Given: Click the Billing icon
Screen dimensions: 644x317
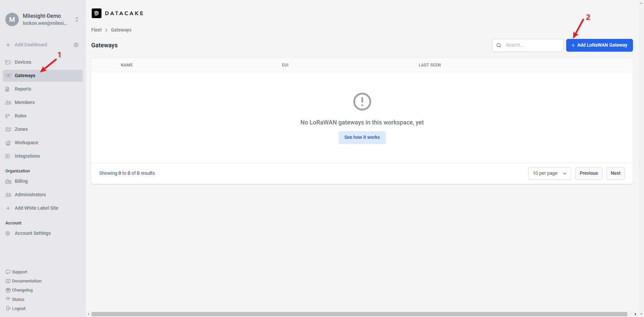Looking at the screenshot, I should coord(8,181).
